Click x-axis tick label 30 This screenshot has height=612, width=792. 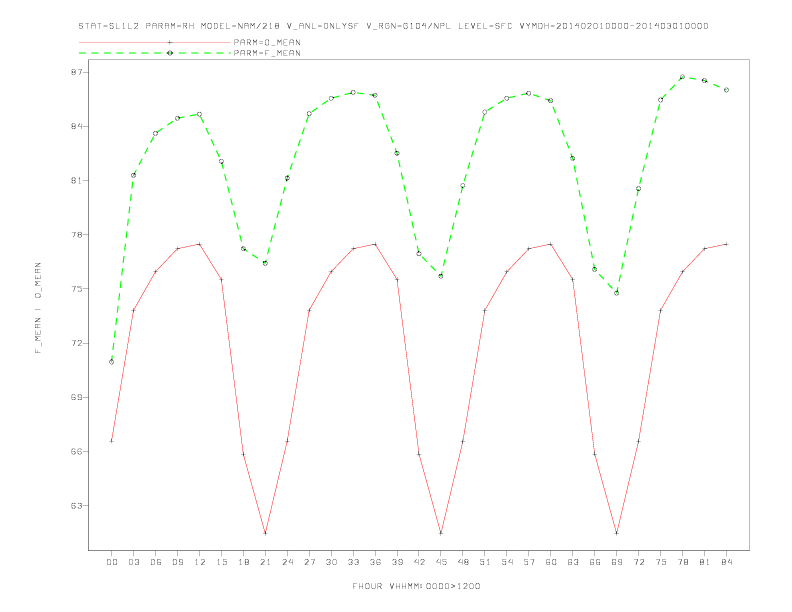point(331,562)
